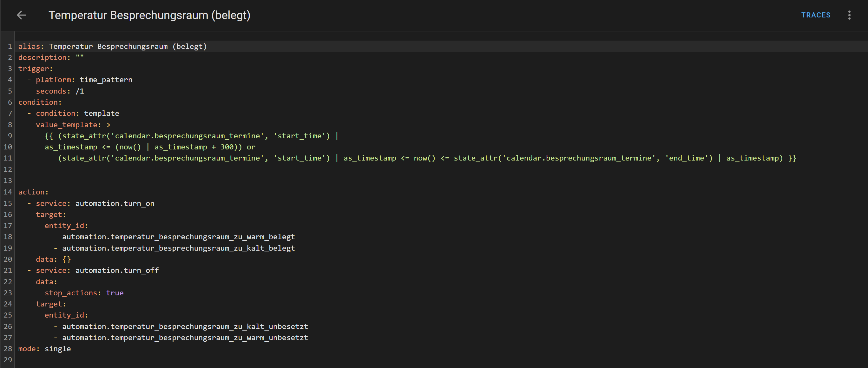Click entity zu_kalt_belegt in code
868x368 pixels.
click(x=178, y=248)
